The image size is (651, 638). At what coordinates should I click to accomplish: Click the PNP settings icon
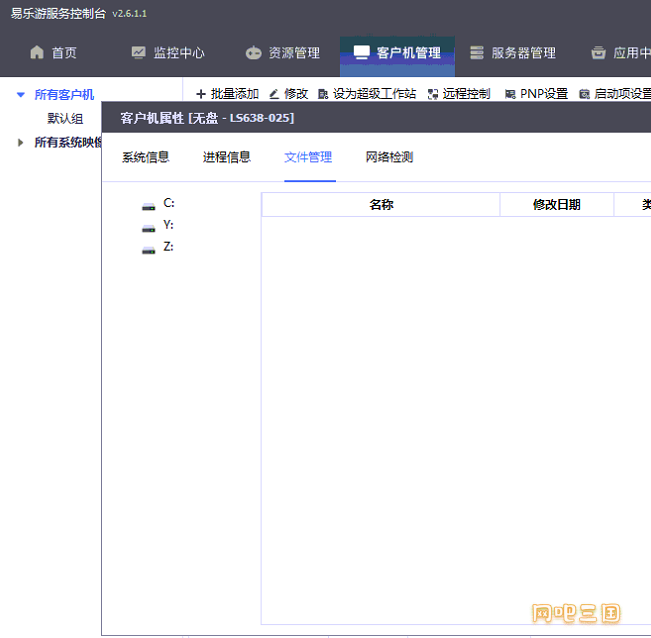click(510, 95)
